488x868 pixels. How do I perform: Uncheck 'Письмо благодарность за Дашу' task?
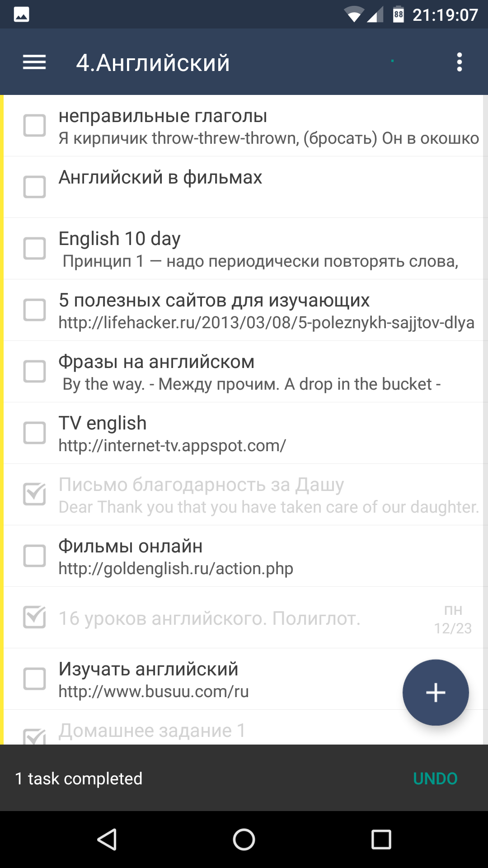35,494
